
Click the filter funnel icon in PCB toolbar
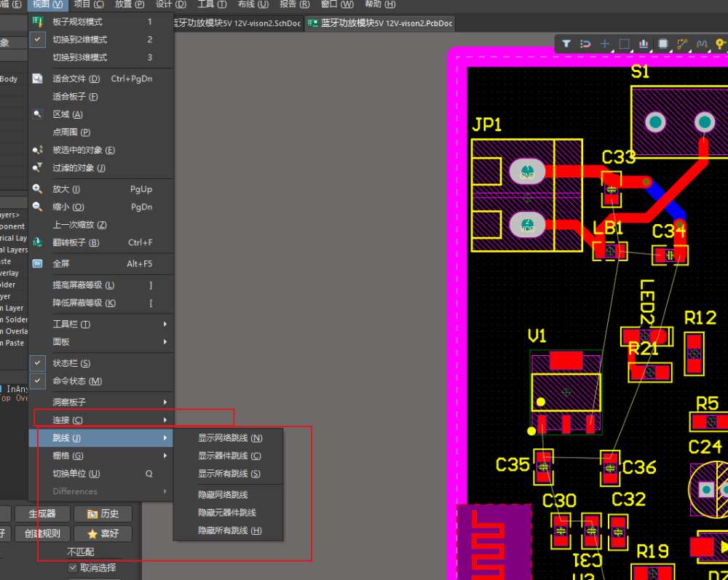click(566, 44)
